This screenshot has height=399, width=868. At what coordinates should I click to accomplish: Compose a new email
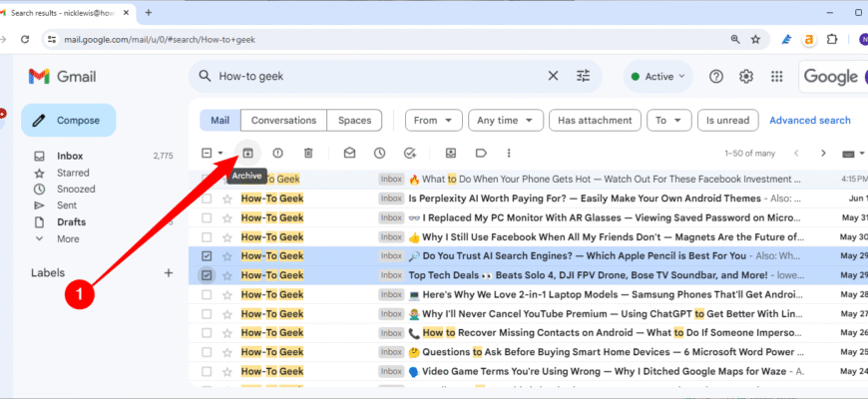69,120
